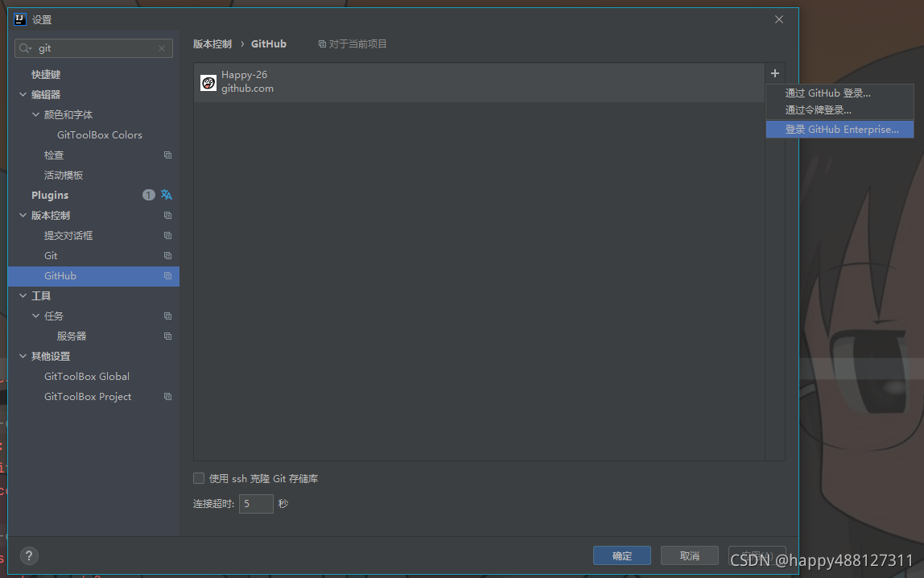Click project-level icon beside GitToolBox Project
This screenshot has width=924, height=578.
coord(167,397)
